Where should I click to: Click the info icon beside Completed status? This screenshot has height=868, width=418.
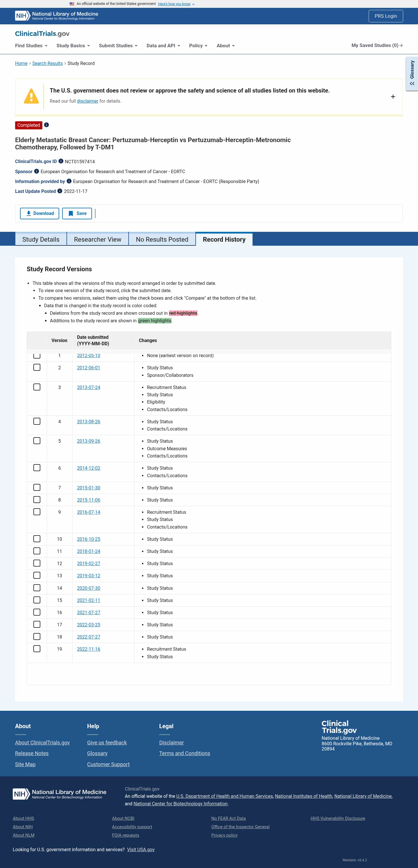[x=46, y=125]
